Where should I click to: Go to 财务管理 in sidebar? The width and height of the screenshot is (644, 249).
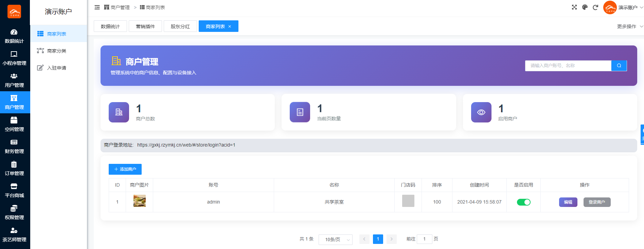pyautogui.click(x=14, y=147)
